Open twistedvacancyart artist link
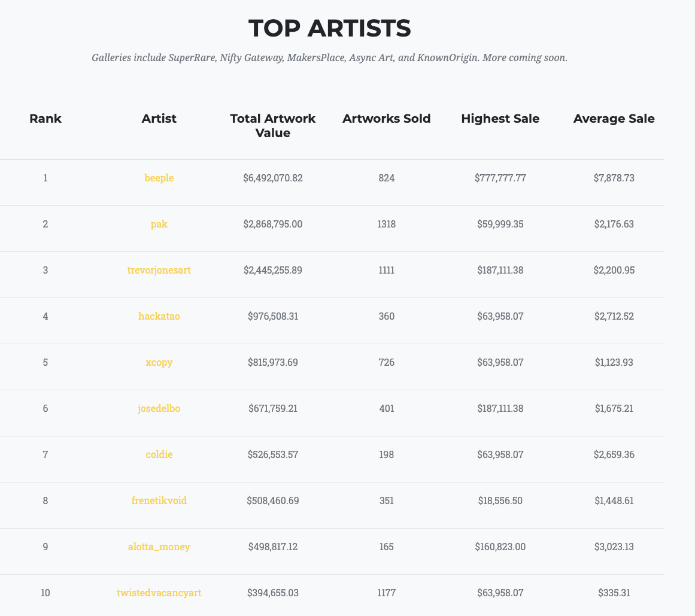 159,593
